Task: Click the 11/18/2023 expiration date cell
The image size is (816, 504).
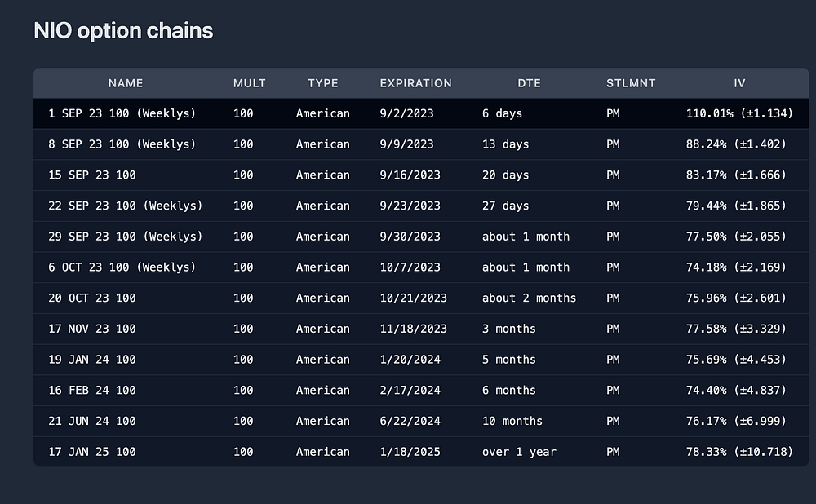Action: (413, 329)
